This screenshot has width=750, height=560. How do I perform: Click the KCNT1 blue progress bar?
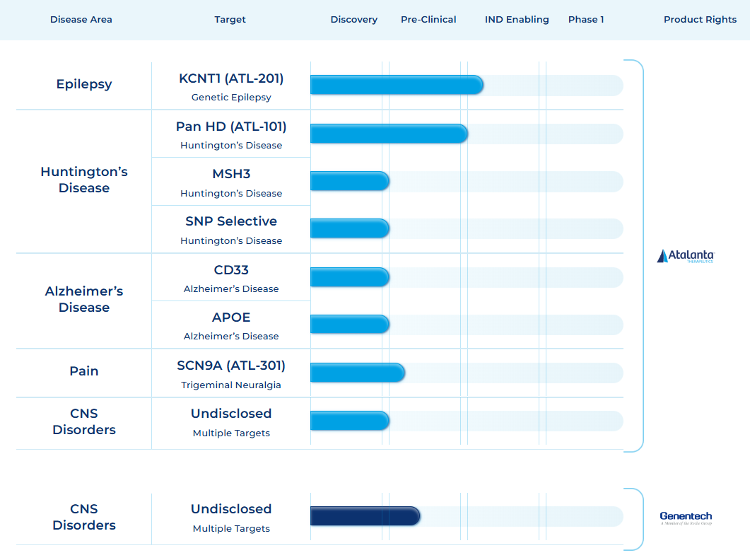click(396, 86)
